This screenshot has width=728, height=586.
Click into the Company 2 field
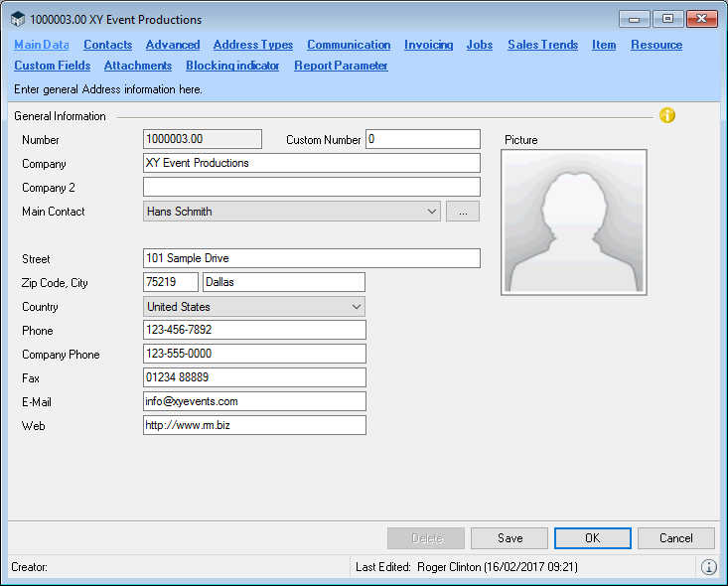[311, 187]
